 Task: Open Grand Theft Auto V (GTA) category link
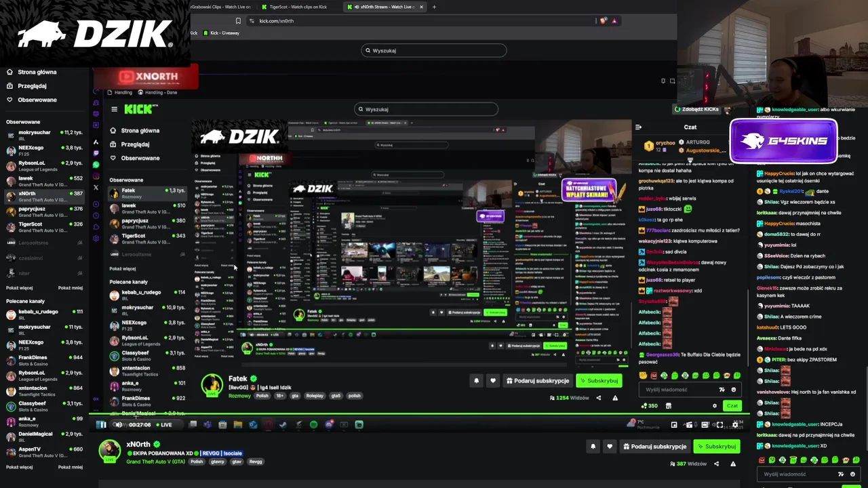[155, 462]
